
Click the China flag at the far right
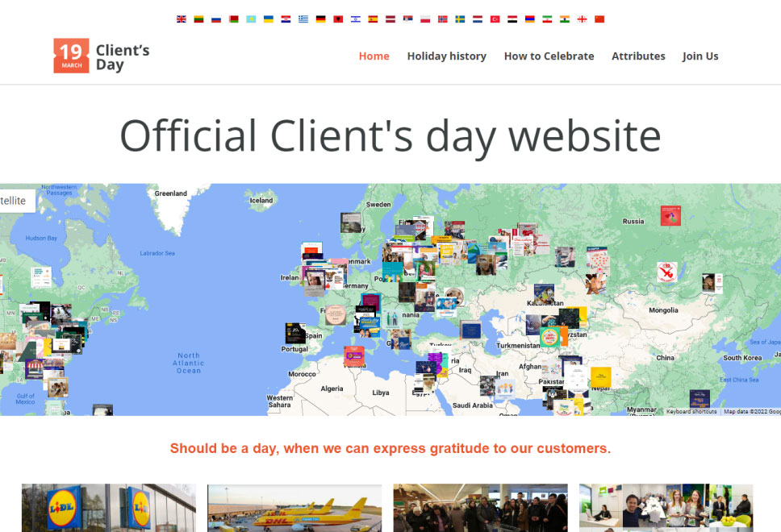pos(599,17)
